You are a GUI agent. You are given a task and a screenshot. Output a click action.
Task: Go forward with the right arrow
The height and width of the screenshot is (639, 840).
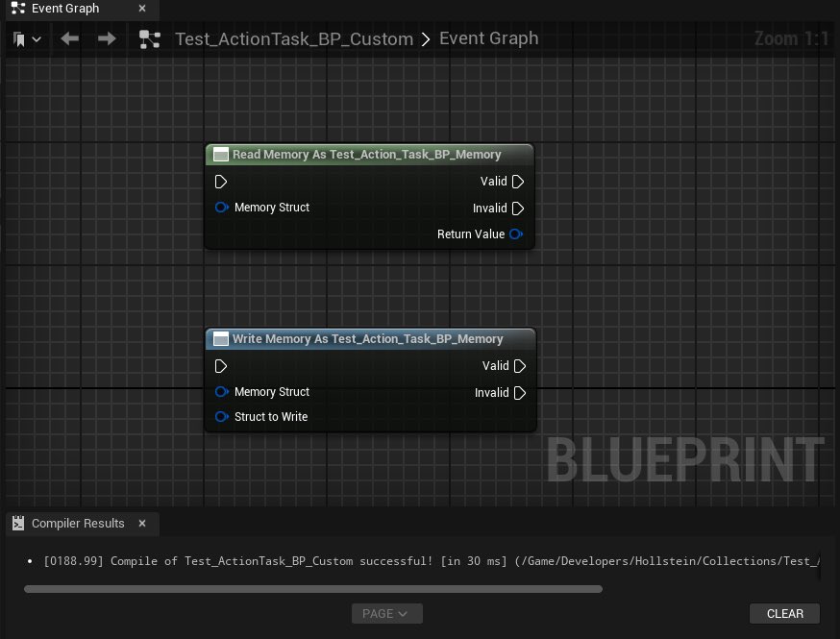(107, 38)
